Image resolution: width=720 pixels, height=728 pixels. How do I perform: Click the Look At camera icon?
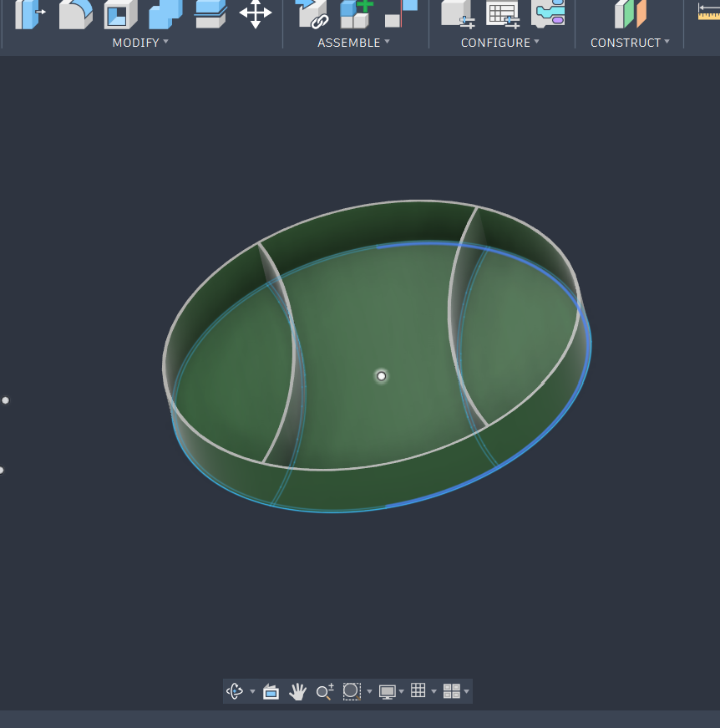pyautogui.click(x=271, y=692)
